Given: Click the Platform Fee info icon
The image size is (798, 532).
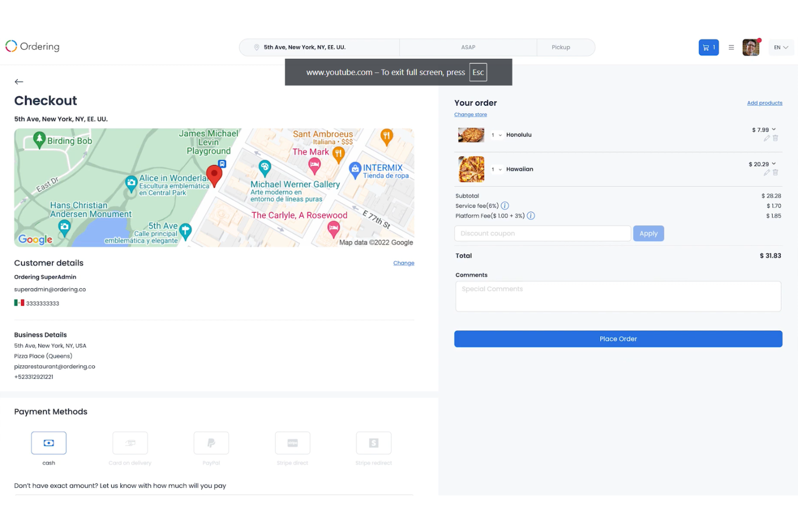Looking at the screenshot, I should point(531,216).
